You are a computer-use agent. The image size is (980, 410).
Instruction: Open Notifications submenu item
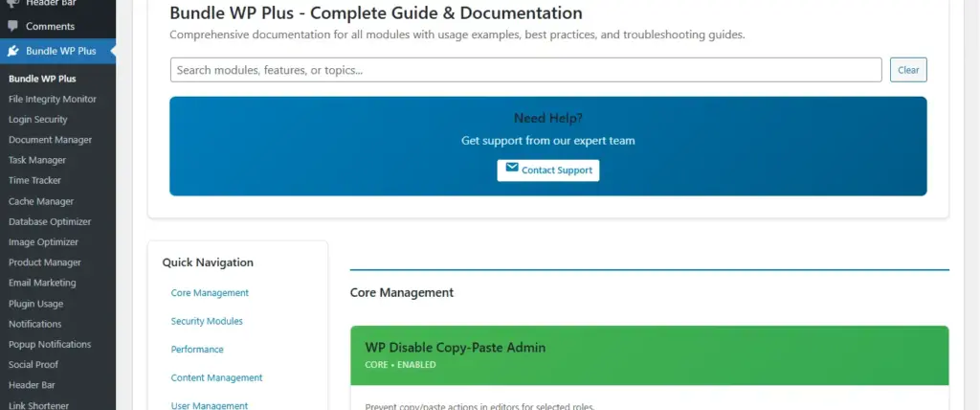35,324
